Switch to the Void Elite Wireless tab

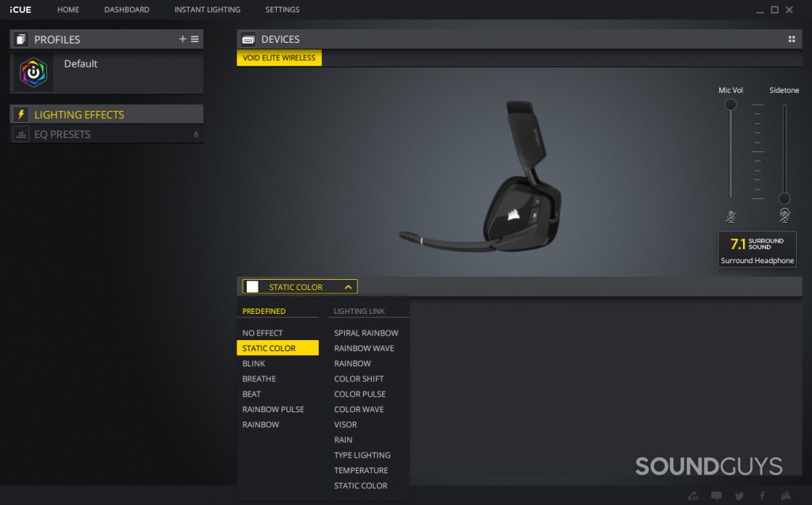(x=279, y=58)
